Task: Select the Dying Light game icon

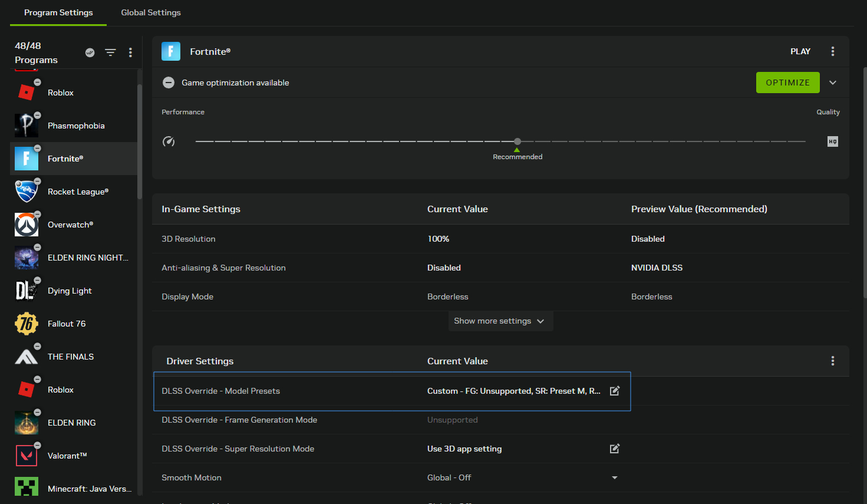Action: pyautogui.click(x=27, y=291)
